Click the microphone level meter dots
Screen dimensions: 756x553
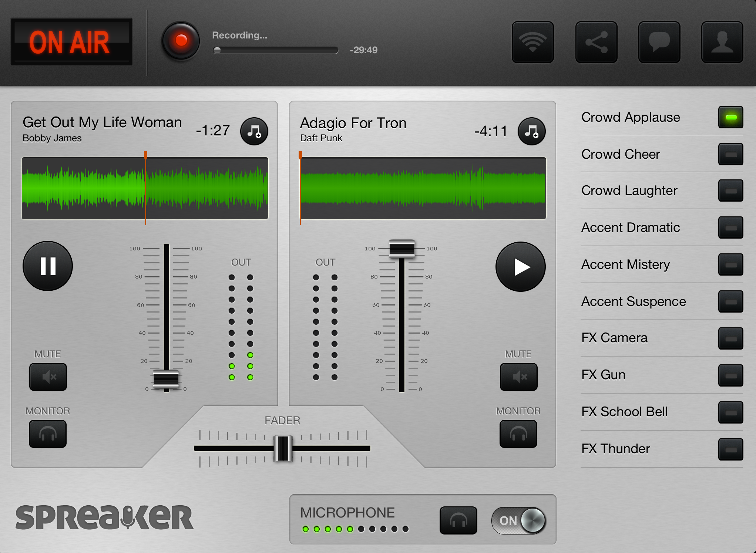click(355, 529)
